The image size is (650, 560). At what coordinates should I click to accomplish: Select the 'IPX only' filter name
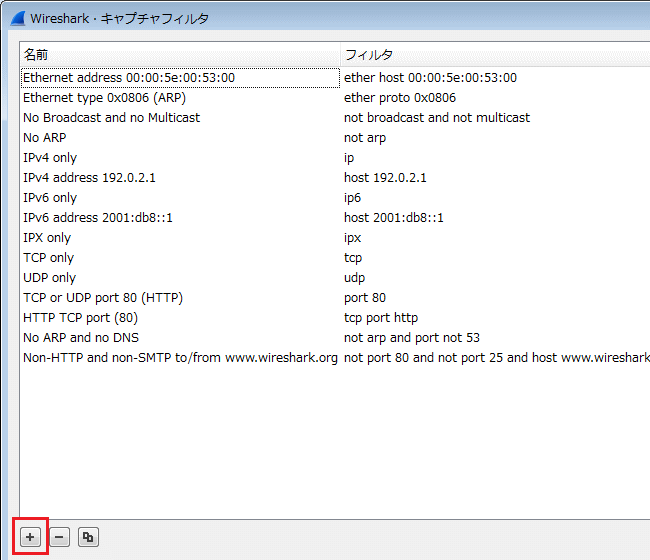47,238
